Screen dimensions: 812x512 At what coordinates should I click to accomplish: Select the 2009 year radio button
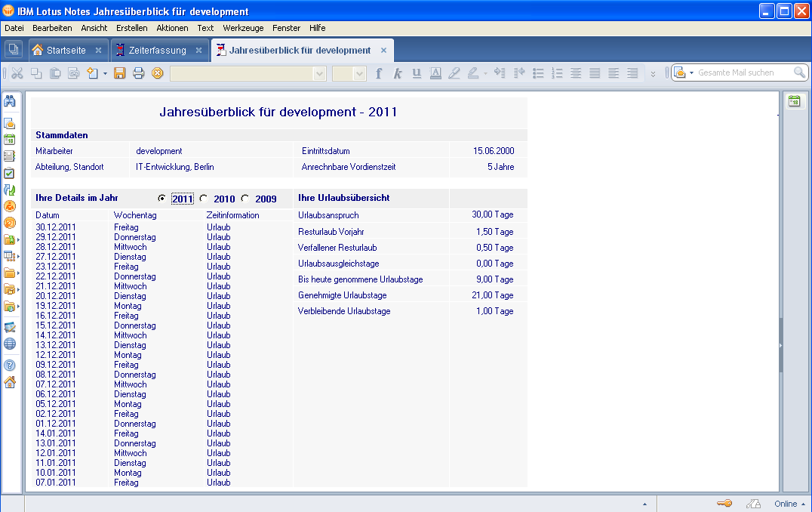click(x=245, y=198)
